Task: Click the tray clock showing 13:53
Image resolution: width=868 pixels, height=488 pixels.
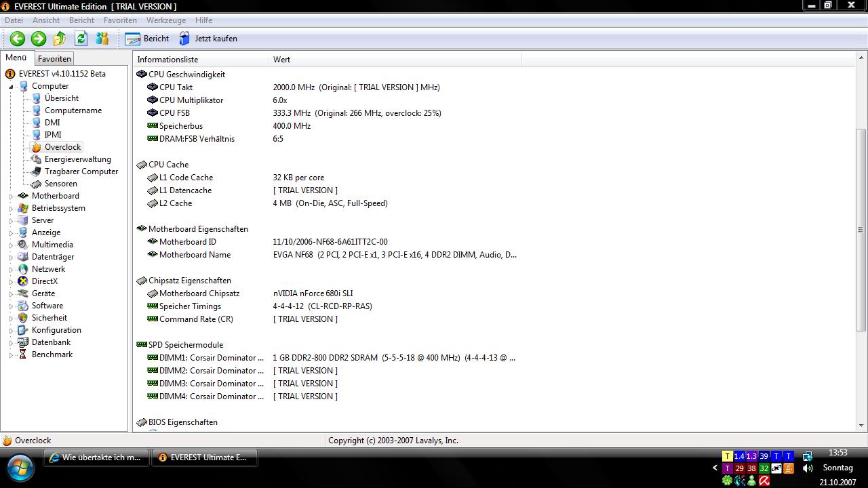Action: click(838, 453)
